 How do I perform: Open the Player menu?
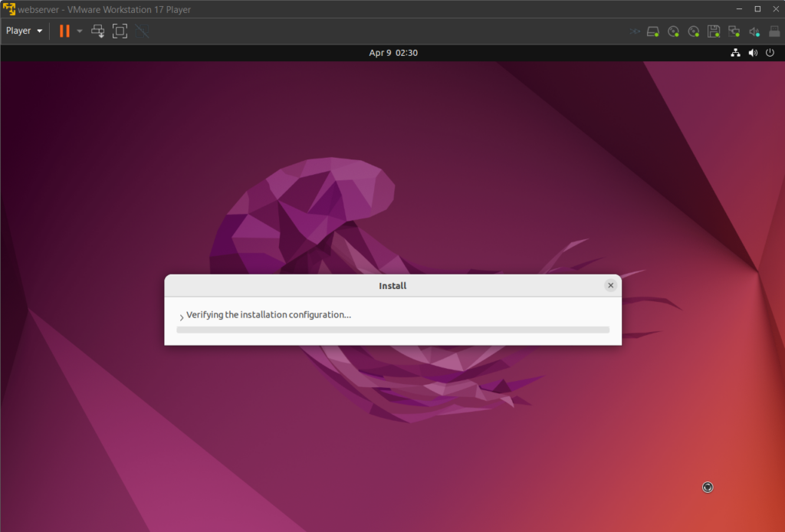point(24,31)
